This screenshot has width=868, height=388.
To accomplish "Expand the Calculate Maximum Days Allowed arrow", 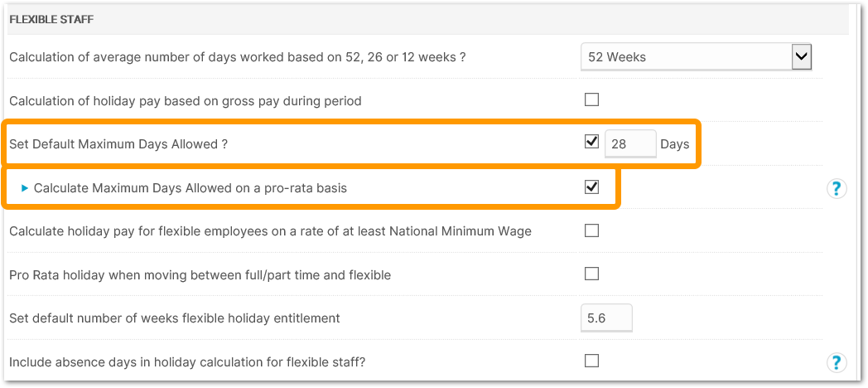I will pyautogui.click(x=25, y=188).
